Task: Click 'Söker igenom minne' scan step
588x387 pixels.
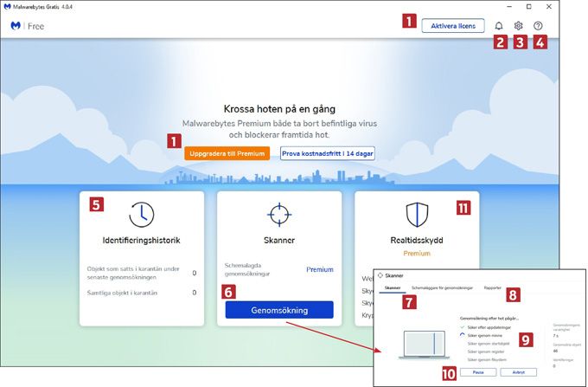Action: [x=484, y=336]
